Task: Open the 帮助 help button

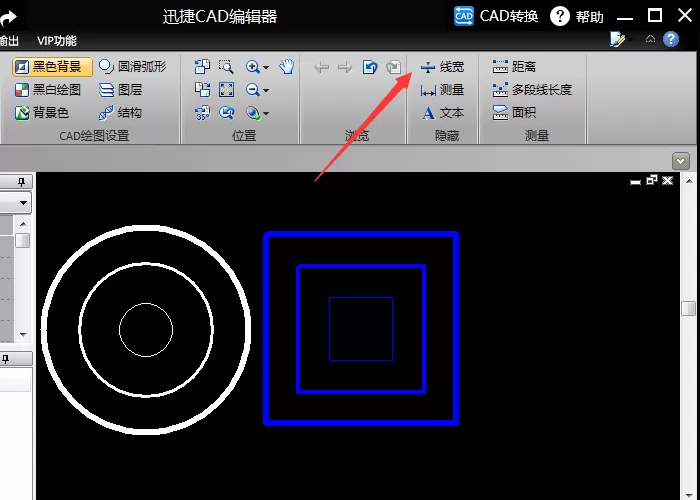Action: pyautogui.click(x=577, y=17)
